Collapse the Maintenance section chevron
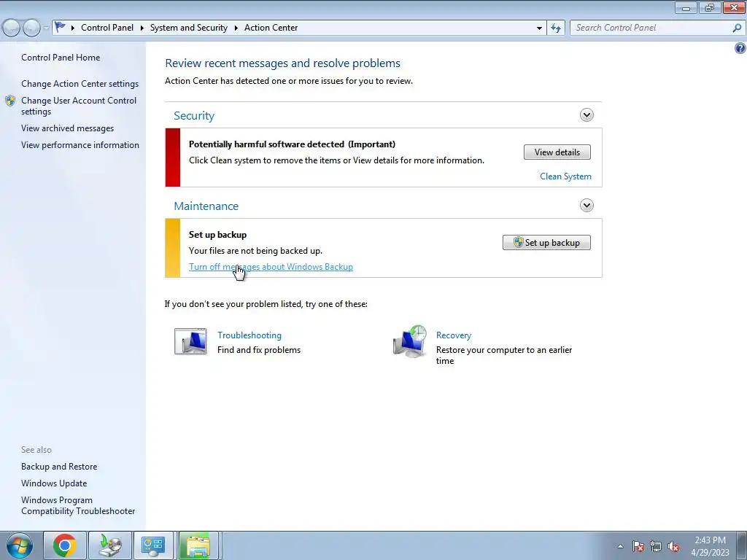 [587, 205]
